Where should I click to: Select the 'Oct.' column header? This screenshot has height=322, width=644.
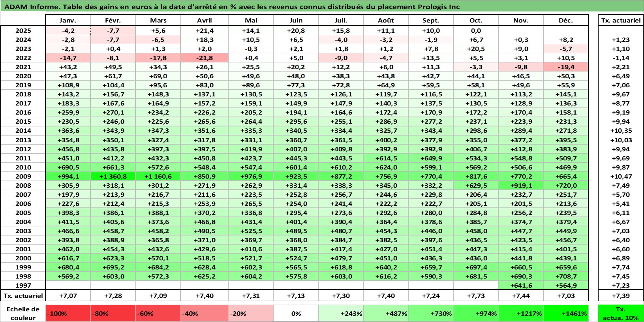476,21
